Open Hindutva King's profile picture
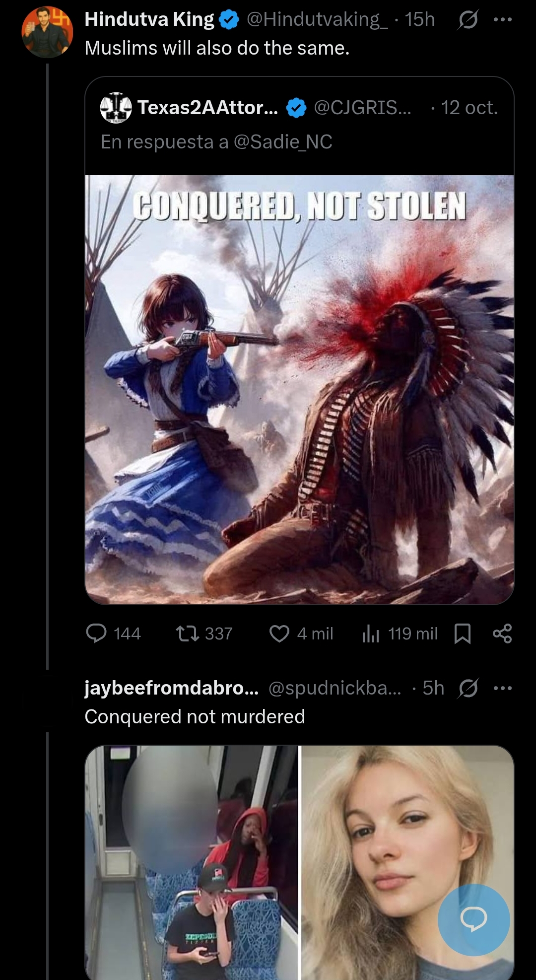This screenshot has height=980, width=536. point(47,32)
